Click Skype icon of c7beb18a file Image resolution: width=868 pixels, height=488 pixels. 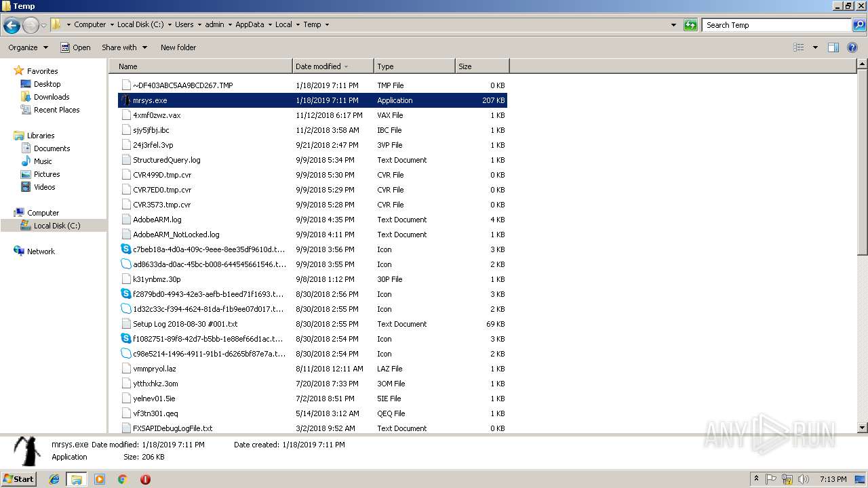125,249
